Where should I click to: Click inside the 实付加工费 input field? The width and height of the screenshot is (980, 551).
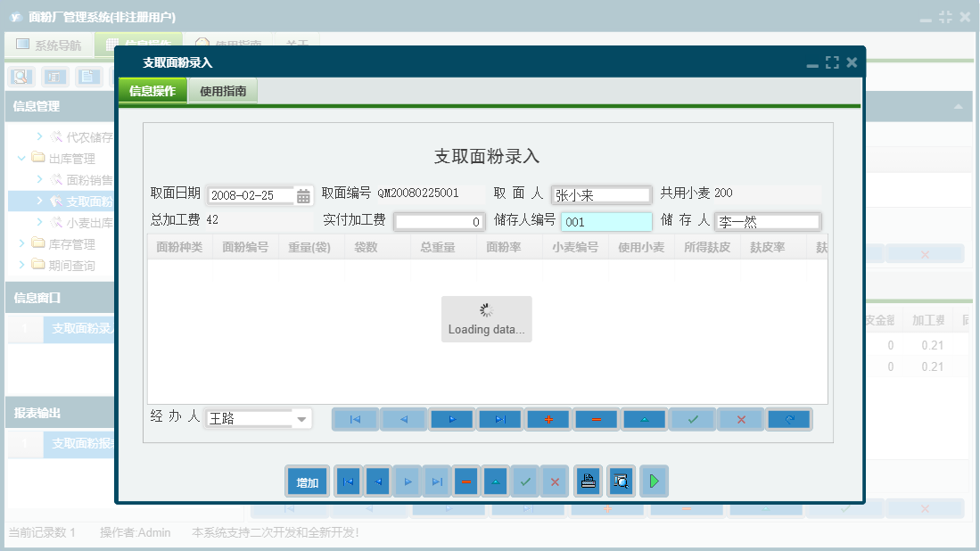[x=440, y=221]
